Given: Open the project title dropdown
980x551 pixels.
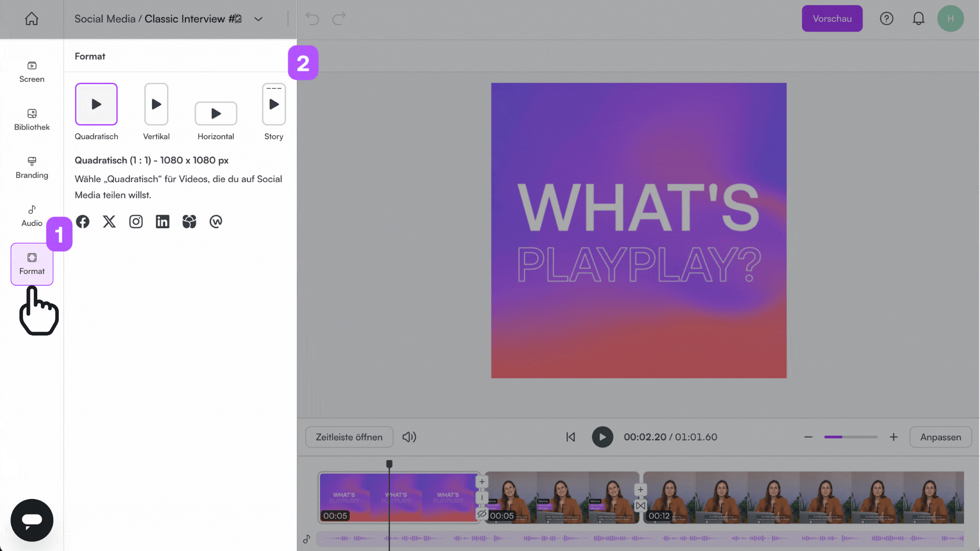Looking at the screenshot, I should 258,18.
